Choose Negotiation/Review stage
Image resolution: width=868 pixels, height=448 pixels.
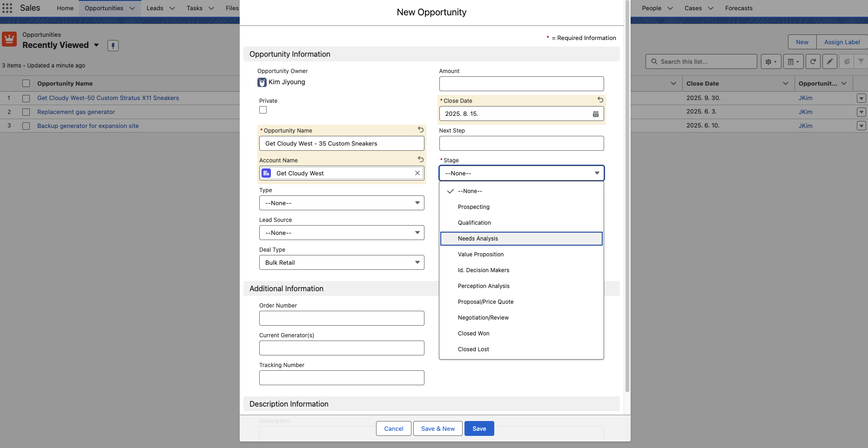(522, 318)
